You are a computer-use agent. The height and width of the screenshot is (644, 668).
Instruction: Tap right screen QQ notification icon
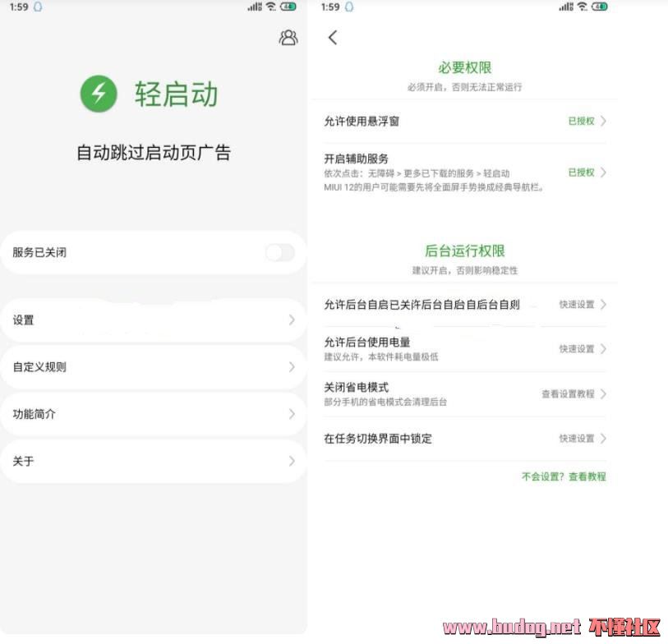349,7
